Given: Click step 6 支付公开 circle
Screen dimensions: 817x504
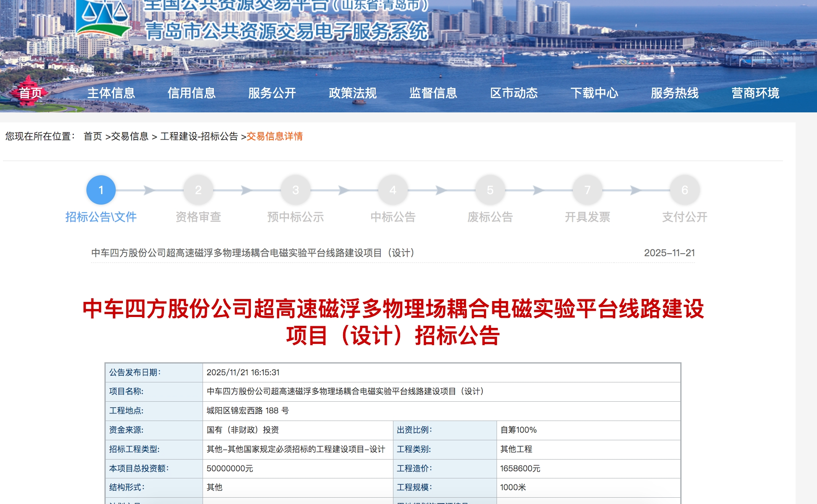Looking at the screenshot, I should [x=685, y=190].
